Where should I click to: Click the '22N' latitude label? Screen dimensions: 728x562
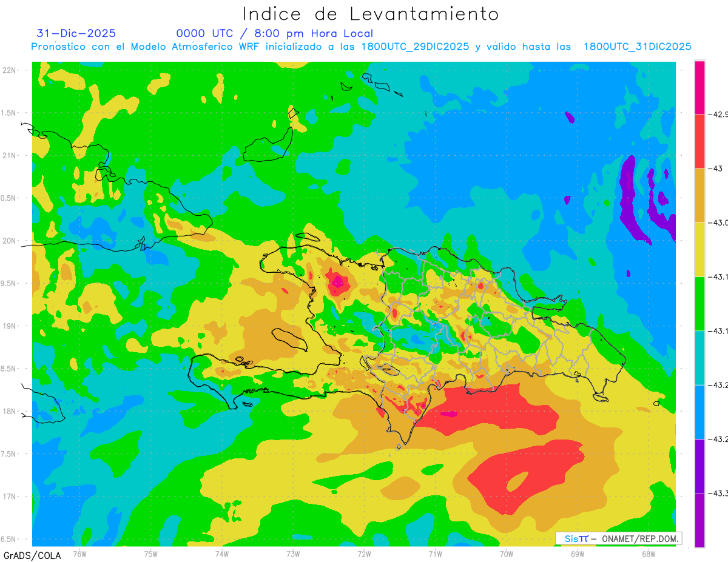coord(10,70)
